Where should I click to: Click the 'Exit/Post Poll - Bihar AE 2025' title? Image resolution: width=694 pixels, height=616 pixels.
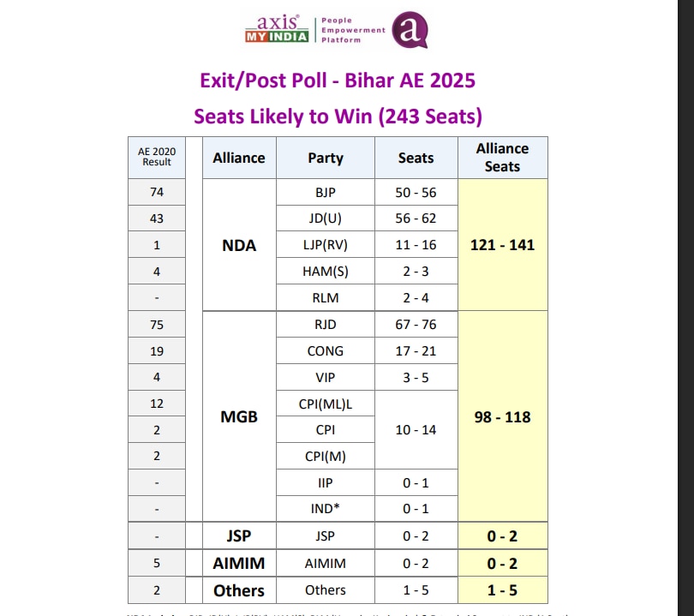tap(338, 81)
